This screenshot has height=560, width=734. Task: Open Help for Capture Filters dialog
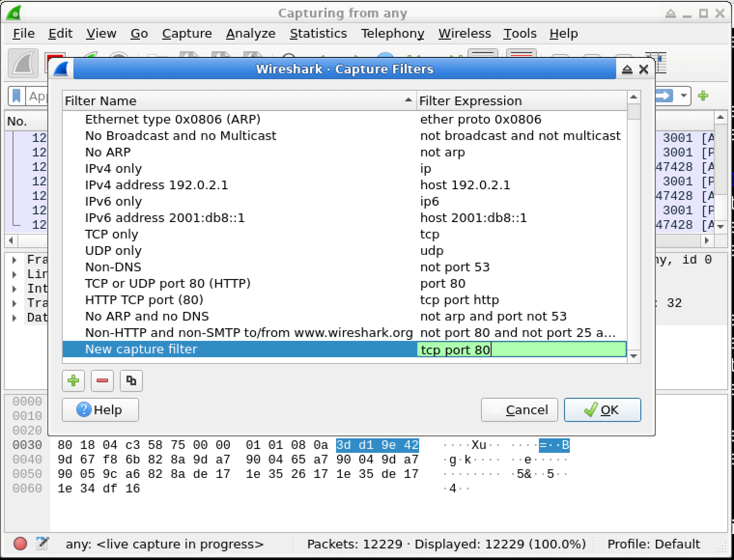100,410
